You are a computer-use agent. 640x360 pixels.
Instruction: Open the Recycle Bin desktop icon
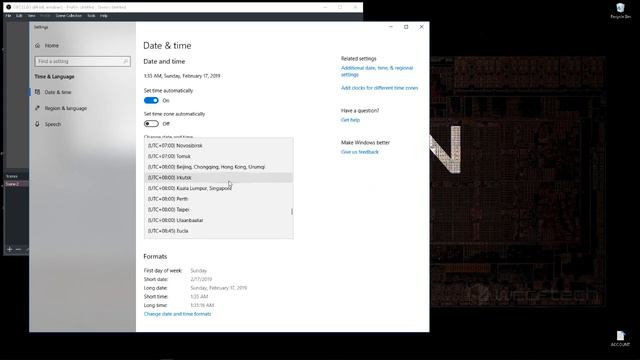coord(620,11)
